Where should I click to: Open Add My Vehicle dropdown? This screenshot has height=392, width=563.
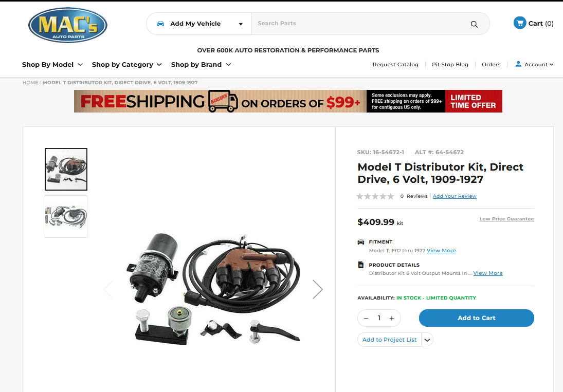point(198,24)
